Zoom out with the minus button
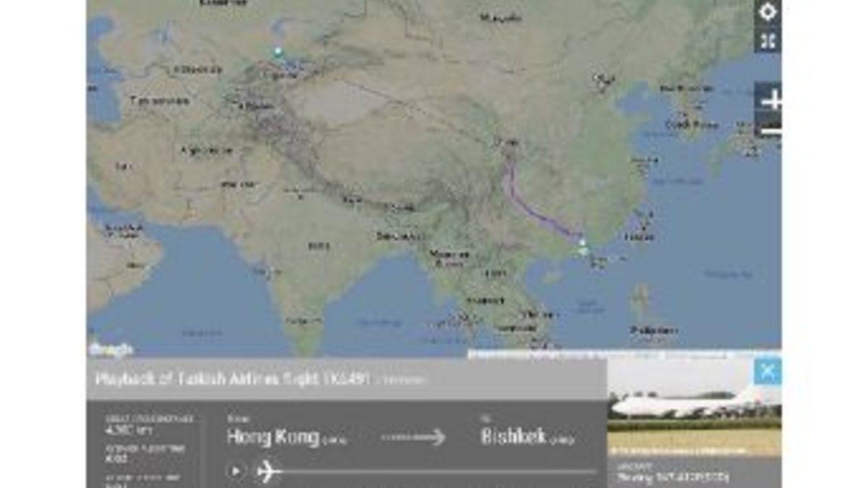 (x=769, y=130)
